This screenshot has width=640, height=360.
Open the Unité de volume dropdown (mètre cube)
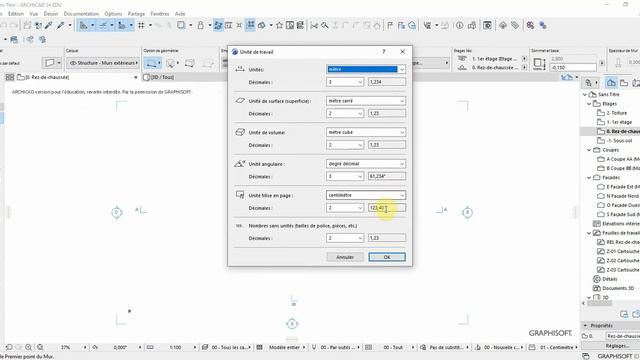pyautogui.click(x=366, y=132)
